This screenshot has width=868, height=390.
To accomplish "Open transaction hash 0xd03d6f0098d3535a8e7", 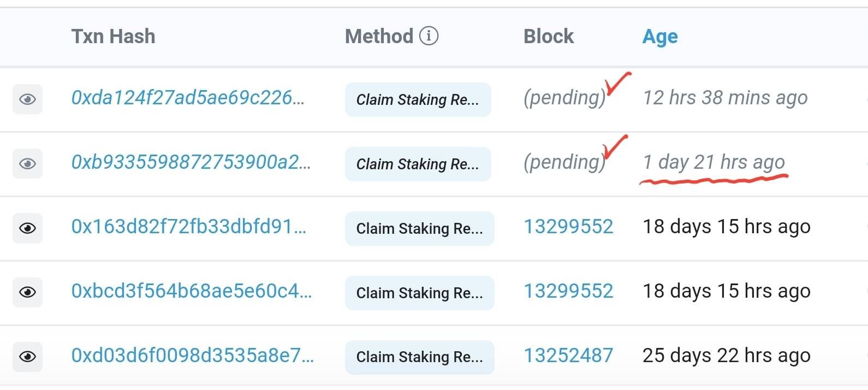I will pyautogui.click(x=192, y=356).
